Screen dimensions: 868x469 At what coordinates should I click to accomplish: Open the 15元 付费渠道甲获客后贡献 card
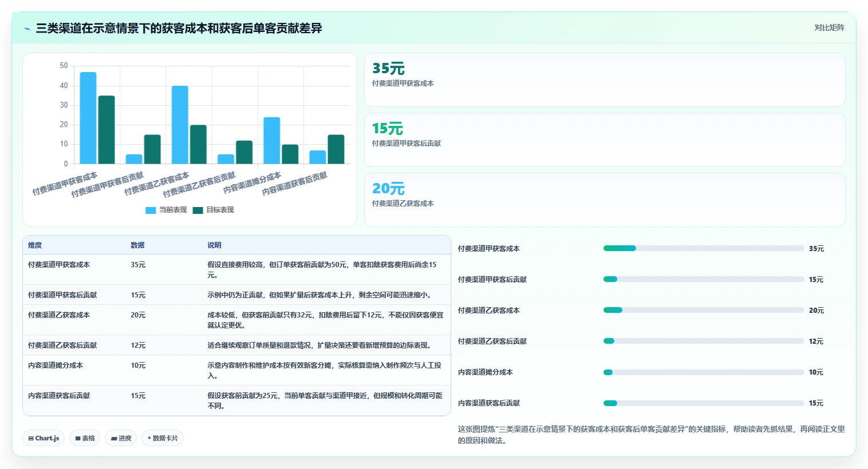tap(605, 140)
